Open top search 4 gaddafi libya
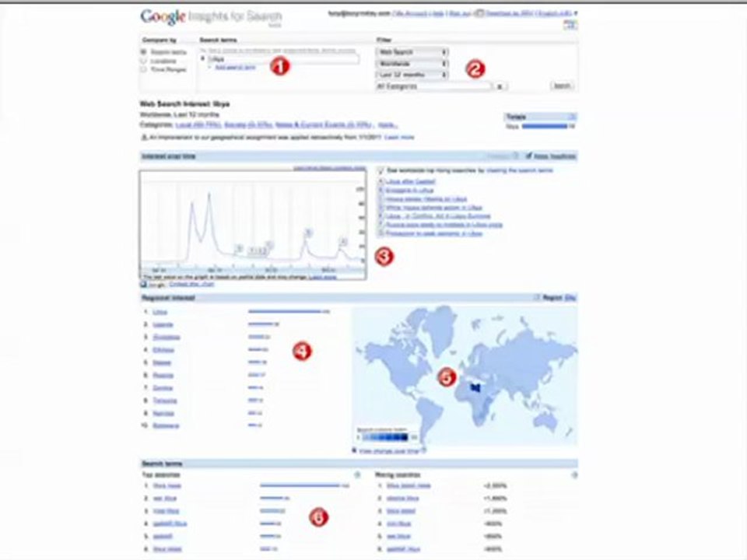Image resolution: width=747 pixels, height=560 pixels. (x=170, y=523)
